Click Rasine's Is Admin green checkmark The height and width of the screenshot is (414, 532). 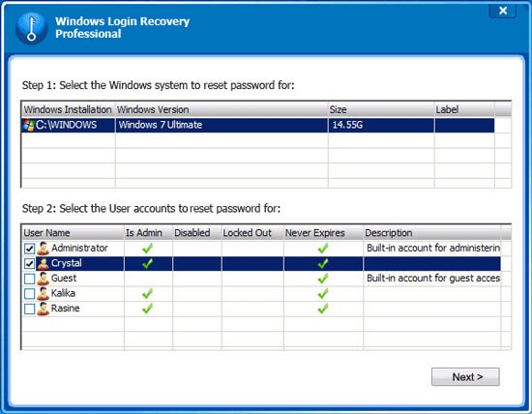tap(148, 309)
